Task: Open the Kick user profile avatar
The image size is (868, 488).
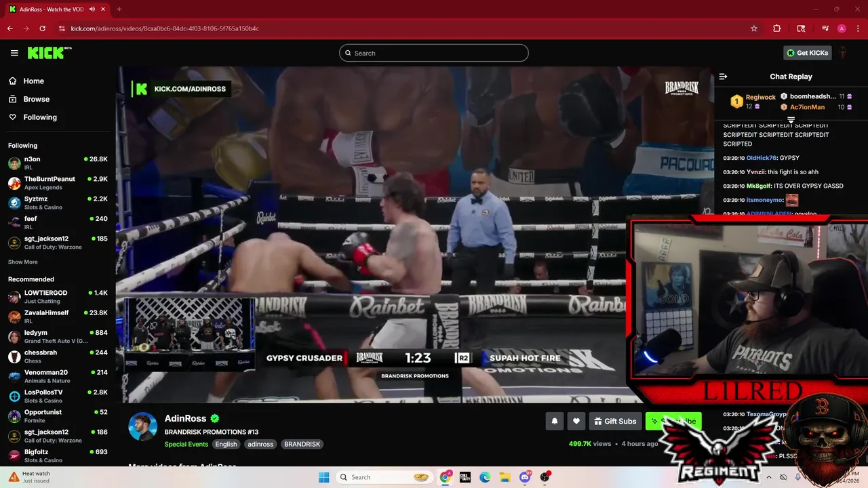Action: (843, 53)
